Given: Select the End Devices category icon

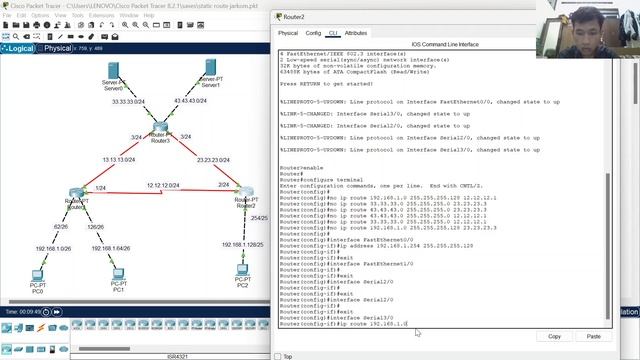Looking at the screenshot, I should click(18, 328).
